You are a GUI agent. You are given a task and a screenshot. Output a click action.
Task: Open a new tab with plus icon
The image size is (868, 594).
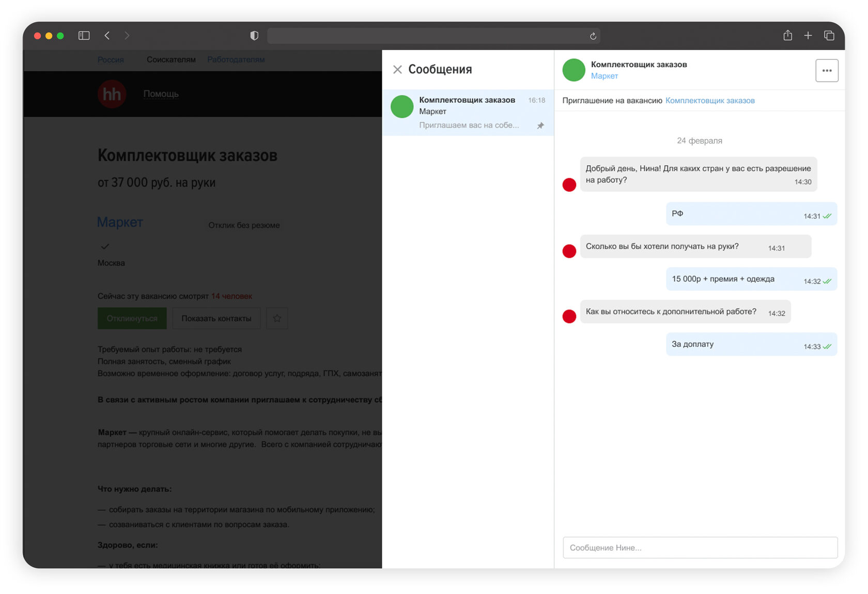808,35
